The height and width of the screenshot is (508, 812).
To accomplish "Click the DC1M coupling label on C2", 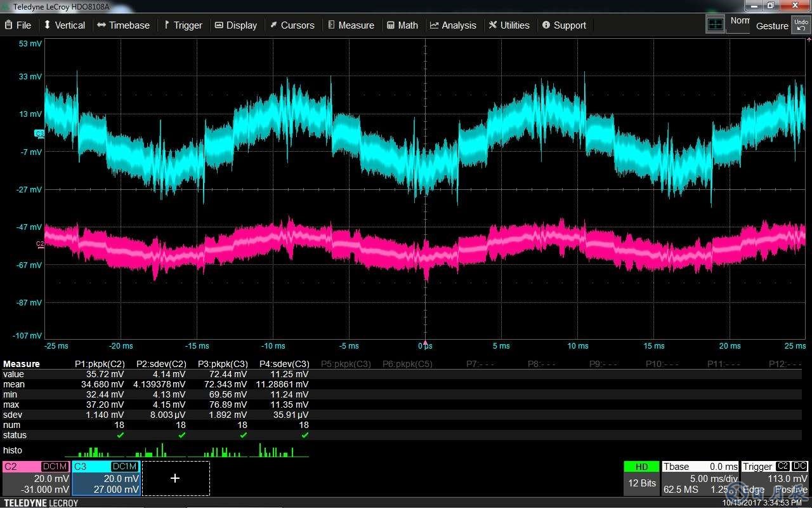I will pos(55,467).
